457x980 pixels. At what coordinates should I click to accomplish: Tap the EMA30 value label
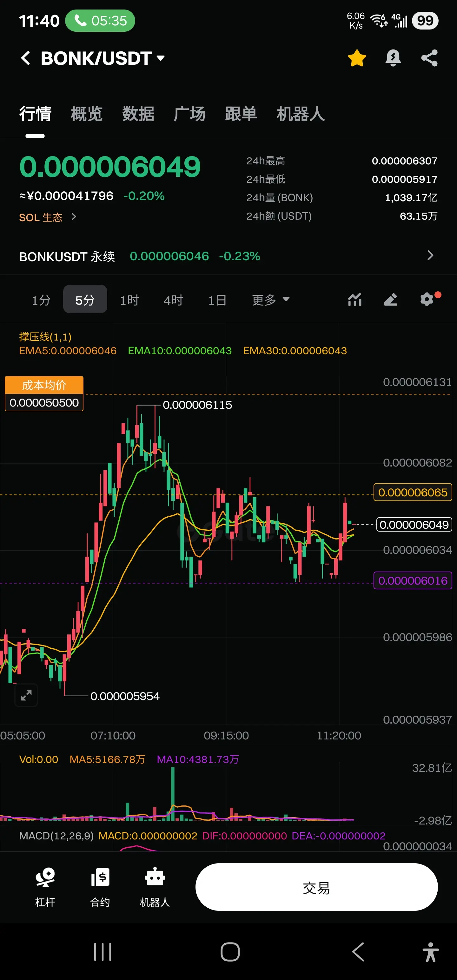point(295,351)
